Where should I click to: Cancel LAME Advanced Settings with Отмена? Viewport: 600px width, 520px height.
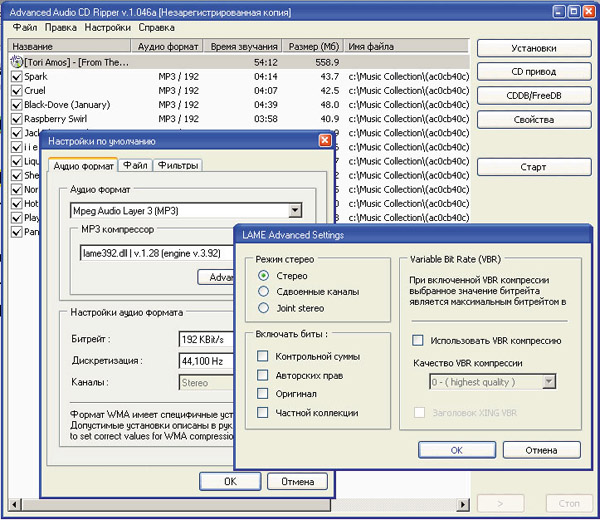[541, 450]
